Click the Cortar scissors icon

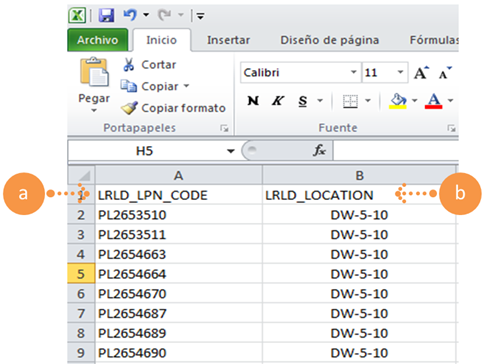click(x=128, y=65)
